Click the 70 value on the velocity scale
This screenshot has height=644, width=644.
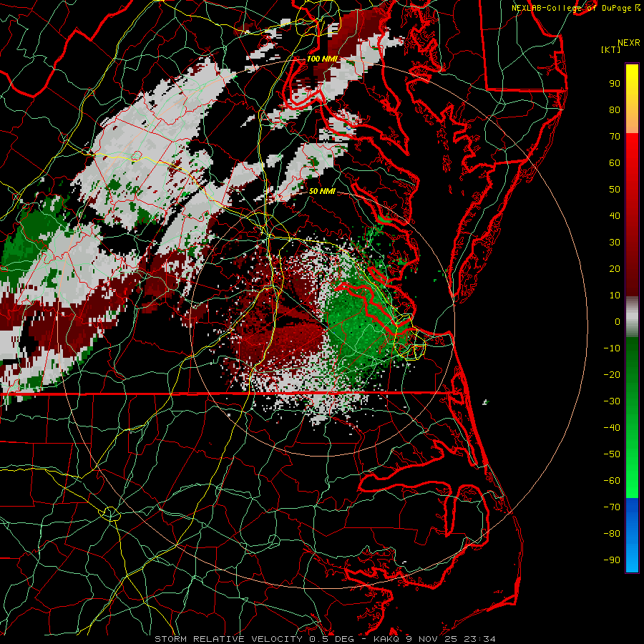(x=615, y=137)
